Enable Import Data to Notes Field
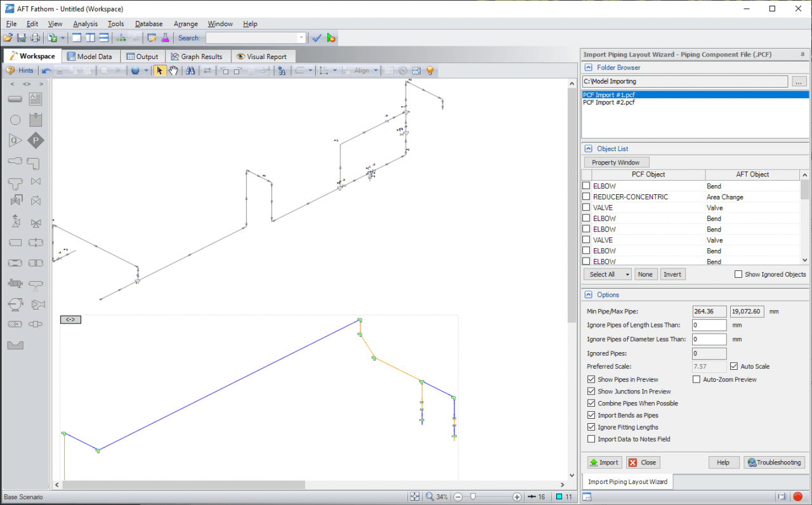This screenshot has height=505, width=812. point(591,439)
